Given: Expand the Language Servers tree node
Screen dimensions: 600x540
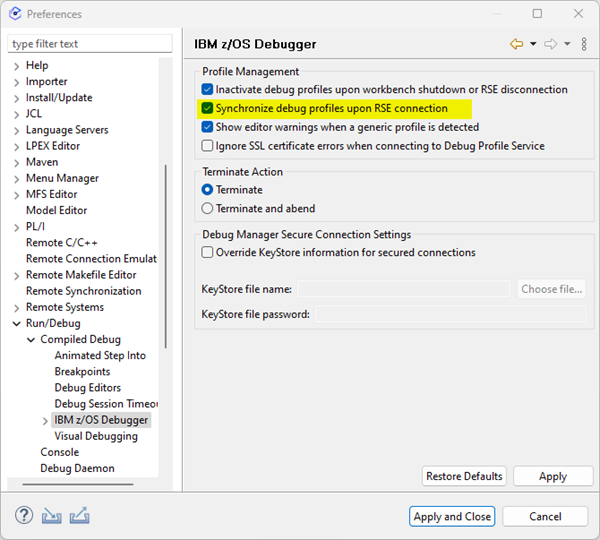Looking at the screenshot, I should (16, 131).
